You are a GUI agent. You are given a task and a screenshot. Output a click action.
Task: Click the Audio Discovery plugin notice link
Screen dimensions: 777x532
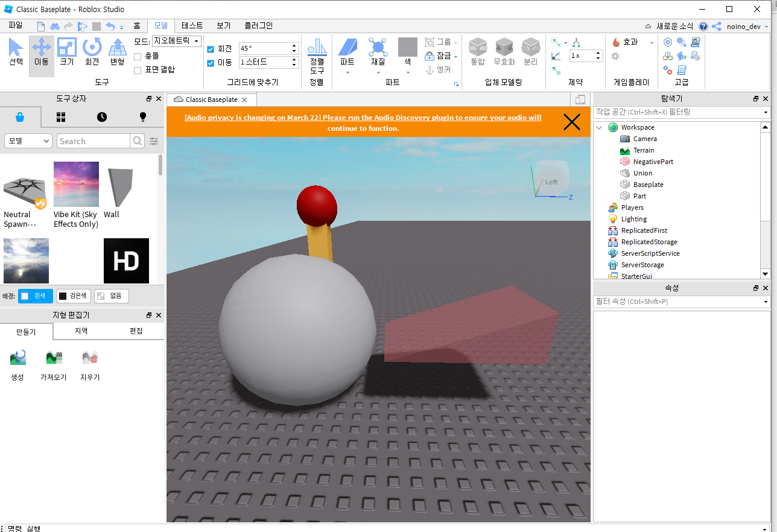click(363, 123)
